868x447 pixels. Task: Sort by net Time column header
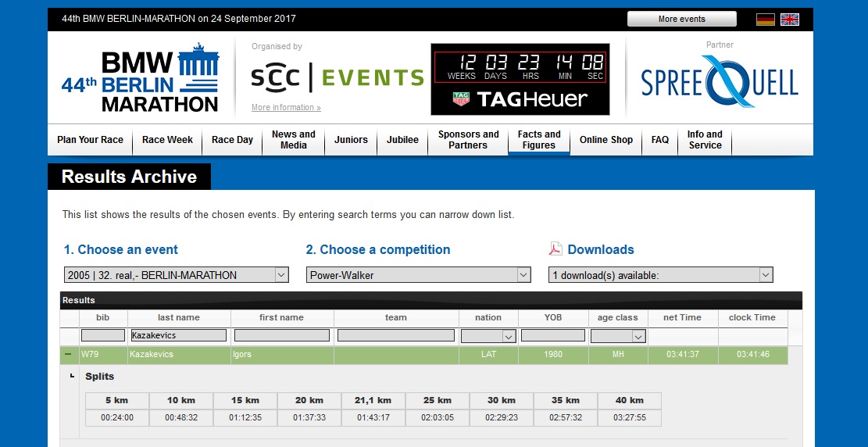pos(683,317)
